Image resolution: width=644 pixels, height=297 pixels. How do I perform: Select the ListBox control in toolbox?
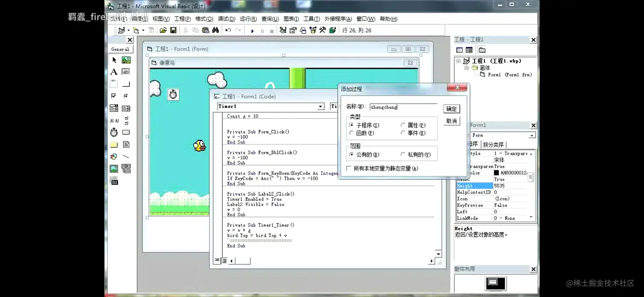point(126,108)
